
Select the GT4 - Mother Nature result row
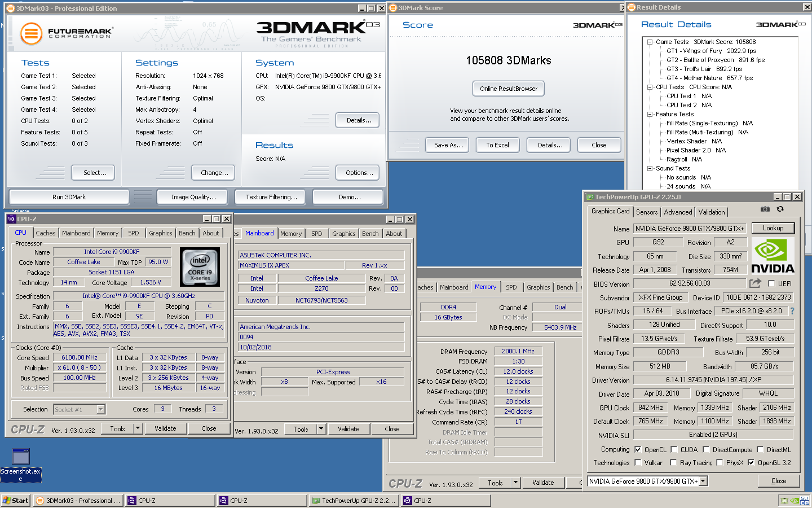[709, 78]
